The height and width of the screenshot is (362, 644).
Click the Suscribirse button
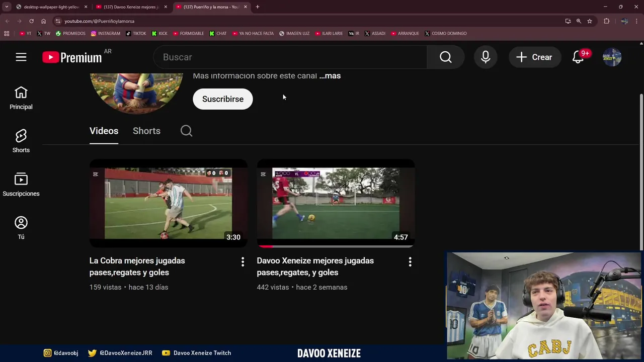(223, 99)
